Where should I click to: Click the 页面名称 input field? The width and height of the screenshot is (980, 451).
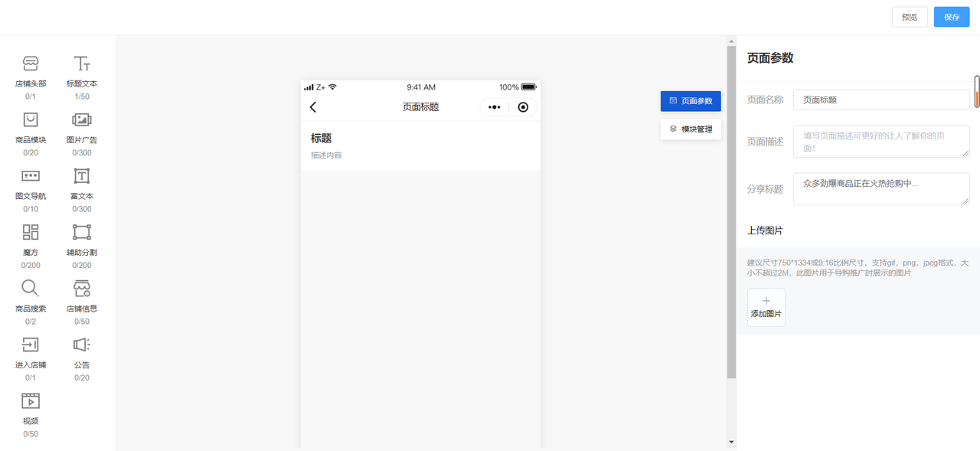[881, 100]
